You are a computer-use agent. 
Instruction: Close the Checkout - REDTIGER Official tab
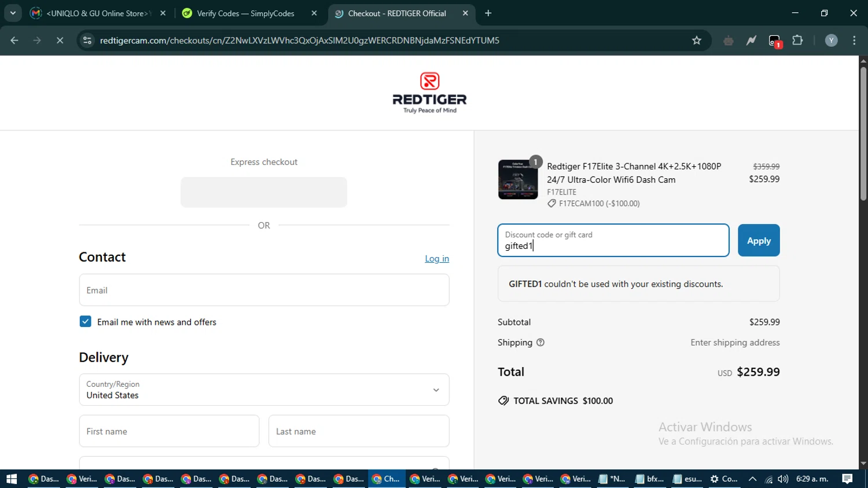pyautogui.click(x=465, y=13)
